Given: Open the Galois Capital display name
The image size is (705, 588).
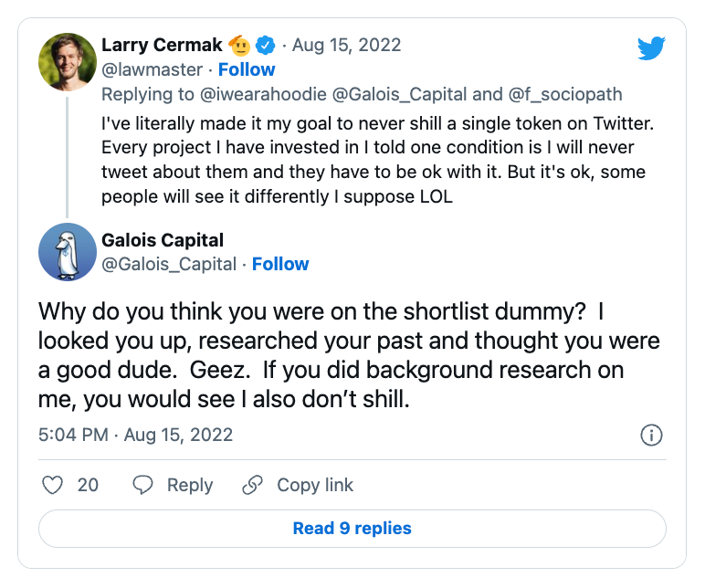Looking at the screenshot, I should (x=163, y=240).
